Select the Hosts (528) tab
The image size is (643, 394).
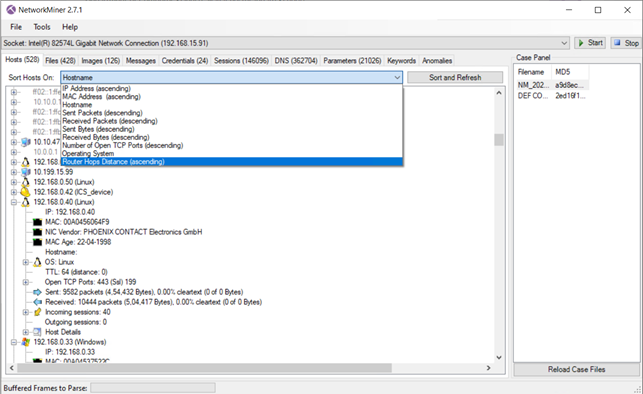[x=22, y=60]
